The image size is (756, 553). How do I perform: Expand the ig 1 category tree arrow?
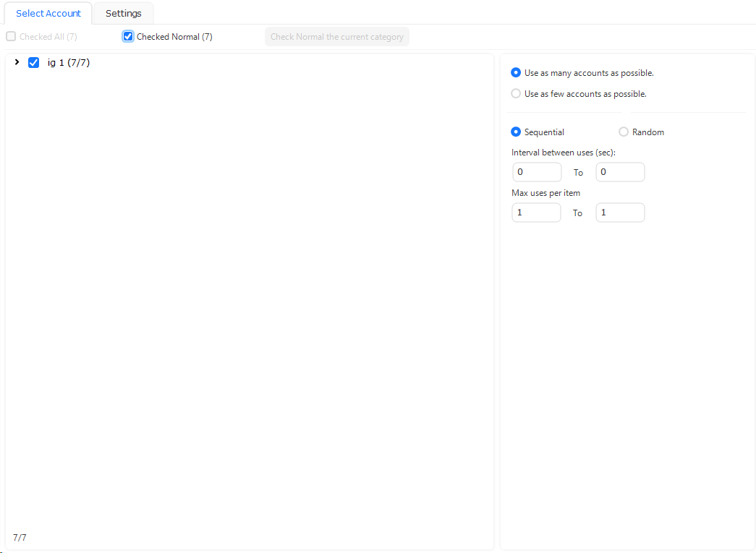click(17, 63)
